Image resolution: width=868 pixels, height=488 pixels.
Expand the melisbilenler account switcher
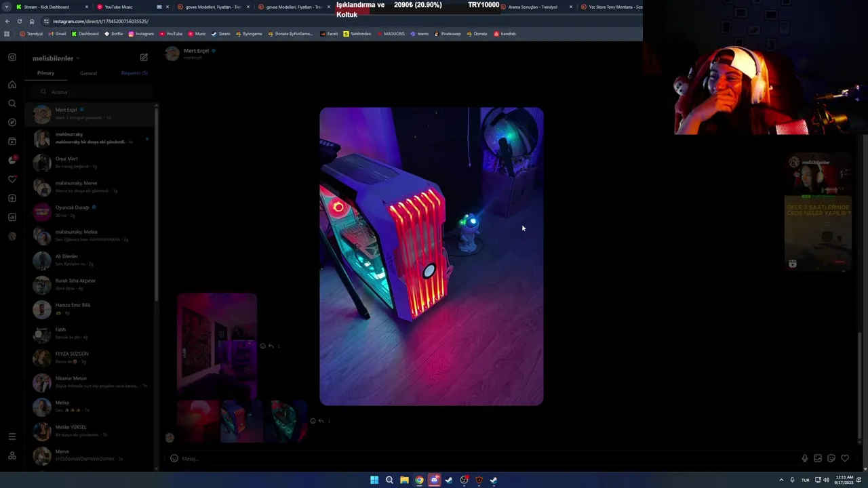coord(56,58)
